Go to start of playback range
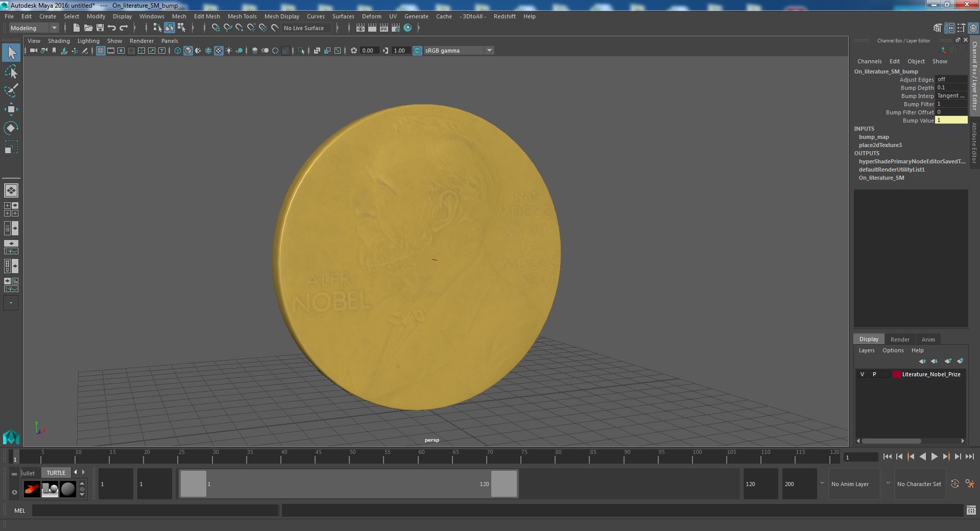Screen dimensions: 980x531 pos(888,457)
